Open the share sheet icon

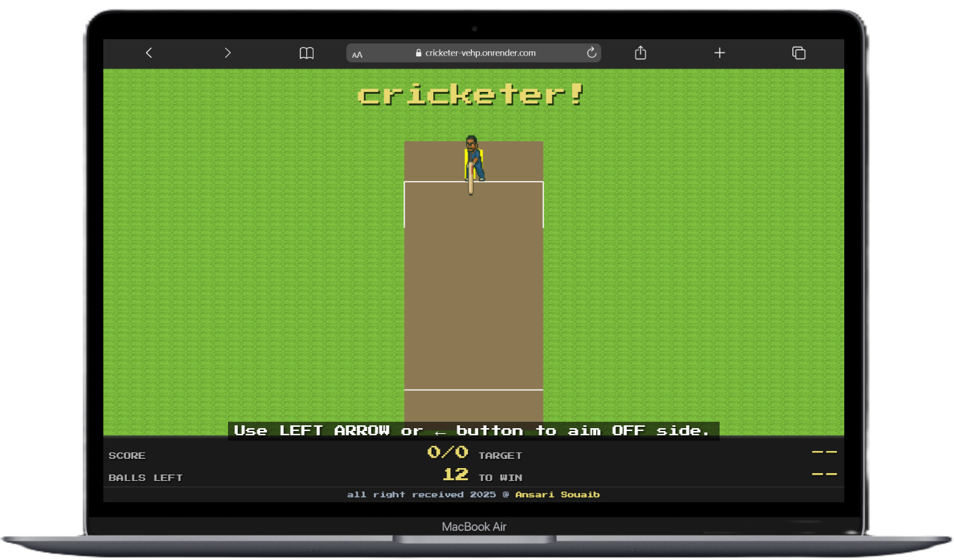click(641, 52)
